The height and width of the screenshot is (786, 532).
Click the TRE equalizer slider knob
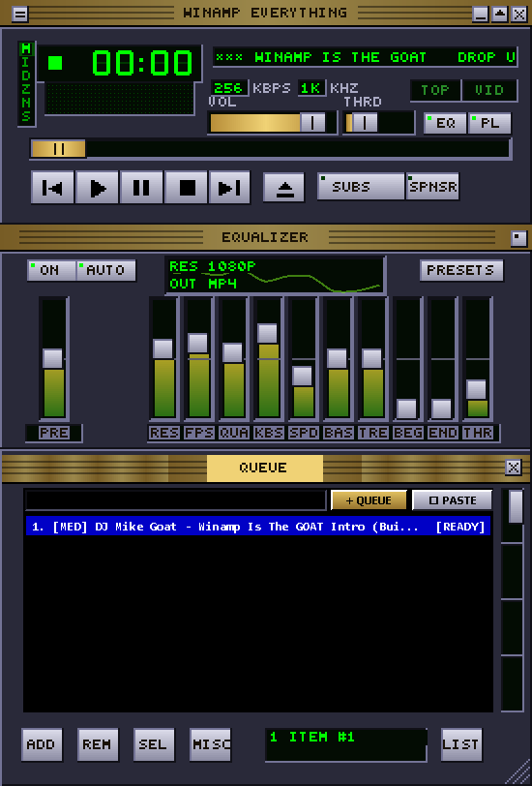tap(371, 358)
